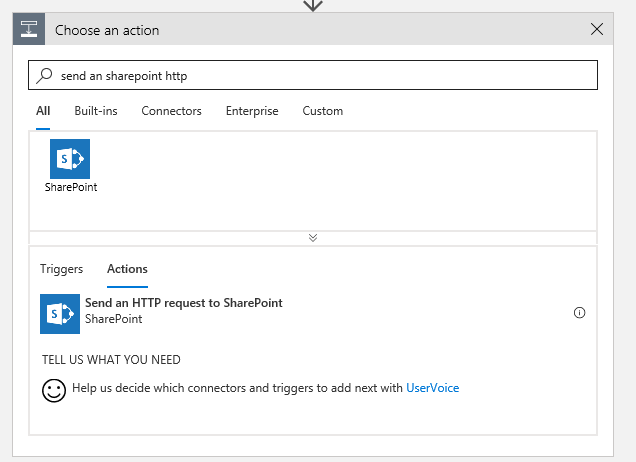Click the smiley face feedback icon
Viewport: 636px width, 462px height.
tap(54, 390)
